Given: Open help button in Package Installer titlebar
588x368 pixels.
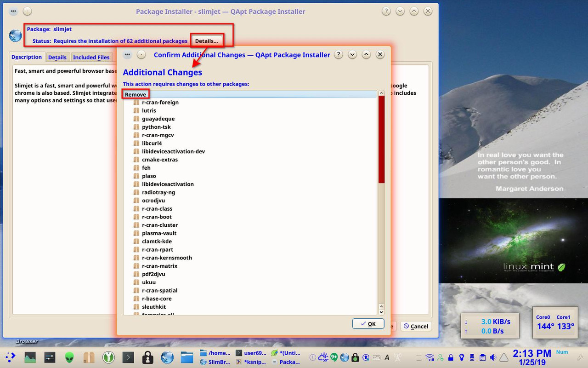Looking at the screenshot, I should [x=386, y=11].
